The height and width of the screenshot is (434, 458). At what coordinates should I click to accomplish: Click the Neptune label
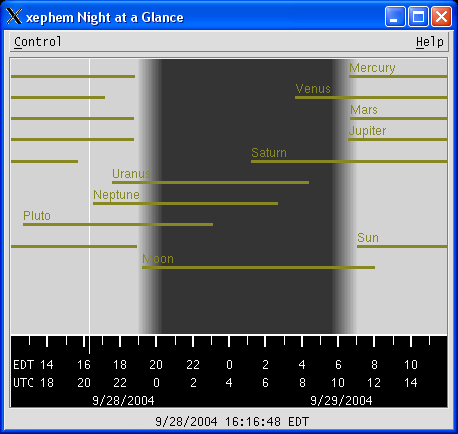116,195
